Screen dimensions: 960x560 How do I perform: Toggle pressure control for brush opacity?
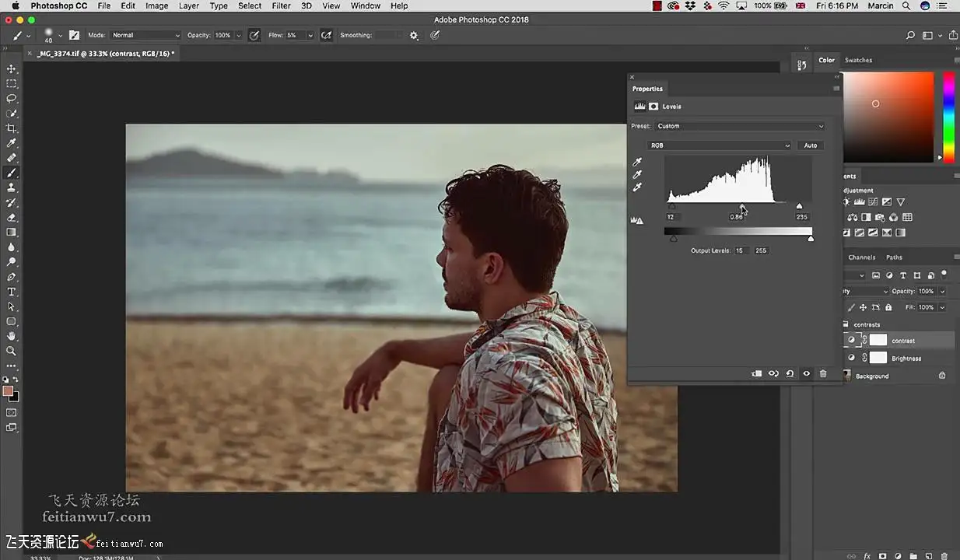(254, 35)
